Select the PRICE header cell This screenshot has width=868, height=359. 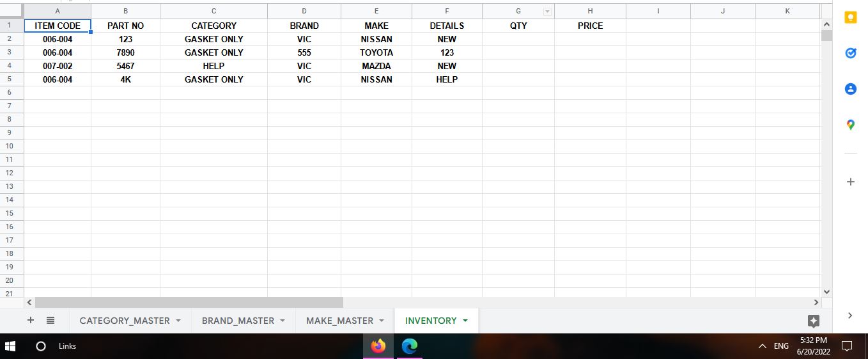(x=590, y=26)
